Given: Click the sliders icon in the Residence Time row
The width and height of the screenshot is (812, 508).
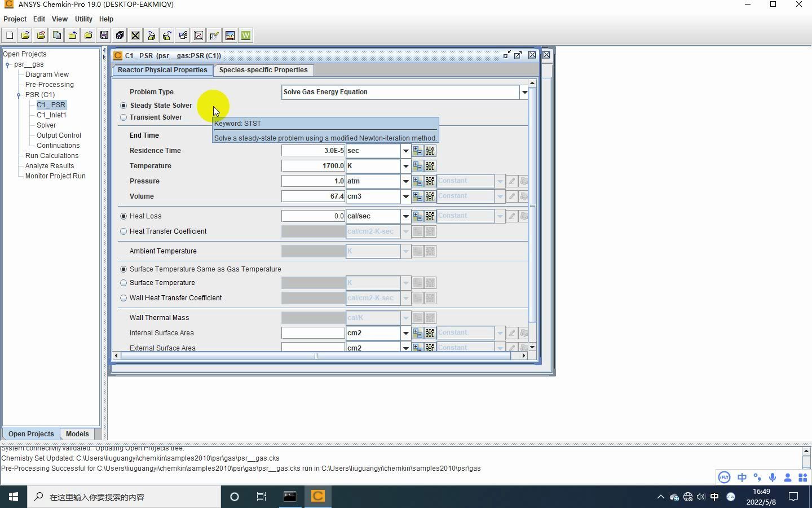Looking at the screenshot, I should click(430, 151).
